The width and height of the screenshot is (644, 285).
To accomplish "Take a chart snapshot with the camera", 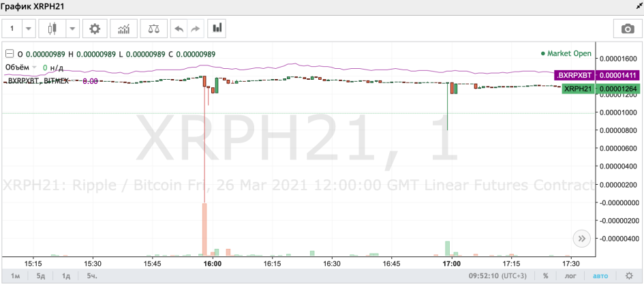I will tap(627, 29).
